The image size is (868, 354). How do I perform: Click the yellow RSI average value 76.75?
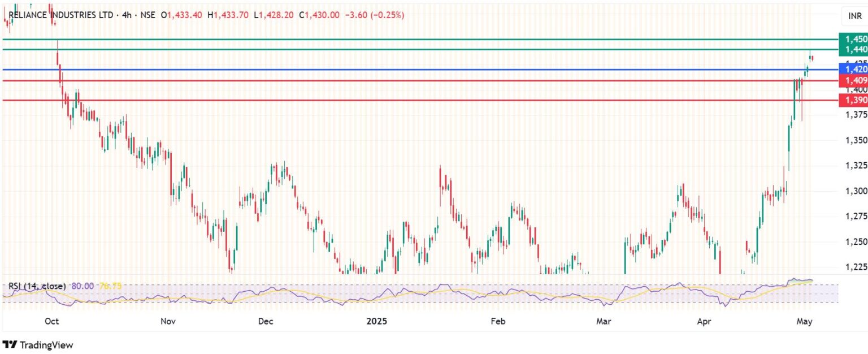click(110, 286)
